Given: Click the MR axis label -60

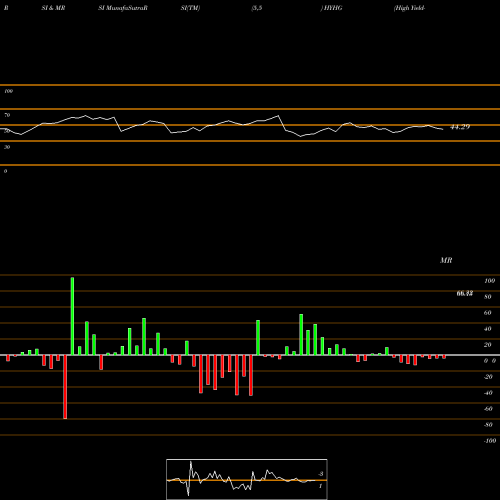Looking at the screenshot, I should [x=488, y=409].
